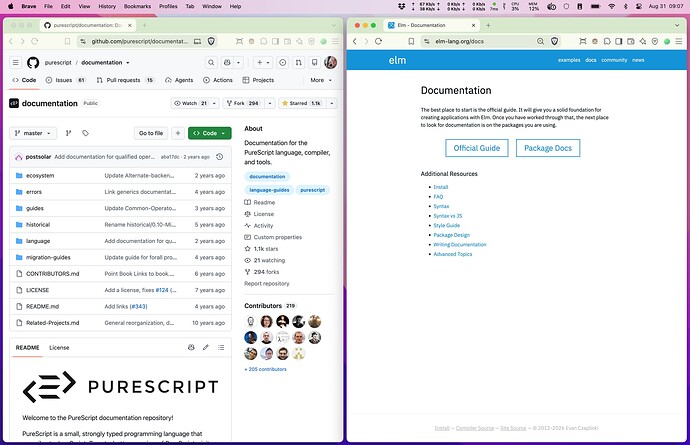This screenshot has width=690, height=445.
Task: Click the Report repository link
Action: pyautogui.click(x=267, y=283)
